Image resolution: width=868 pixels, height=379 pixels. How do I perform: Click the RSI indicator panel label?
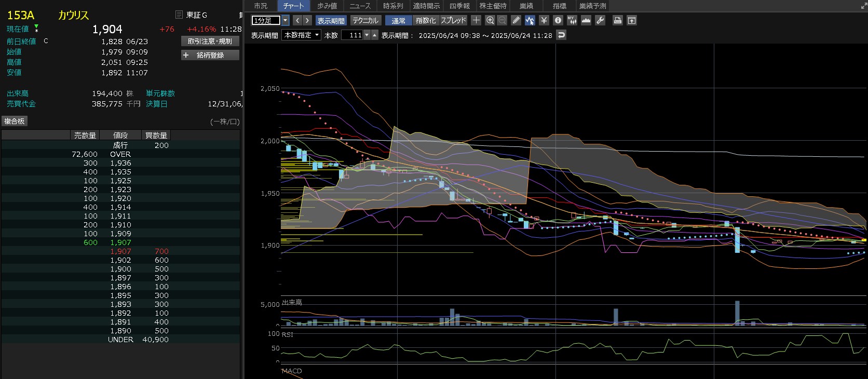coord(288,334)
